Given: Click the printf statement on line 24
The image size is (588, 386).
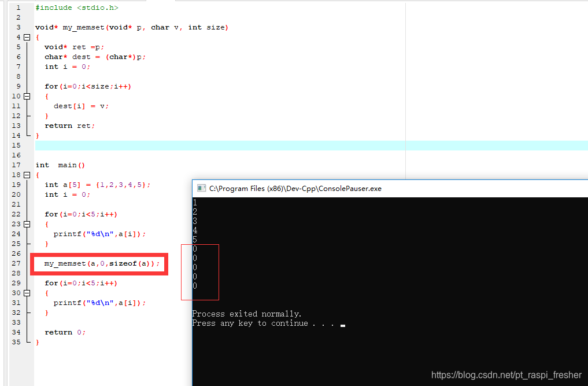Looking at the screenshot, I should tap(99, 234).
